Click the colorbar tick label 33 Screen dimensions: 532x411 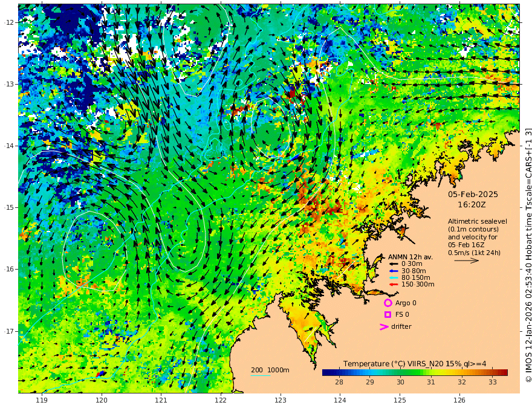493,382
